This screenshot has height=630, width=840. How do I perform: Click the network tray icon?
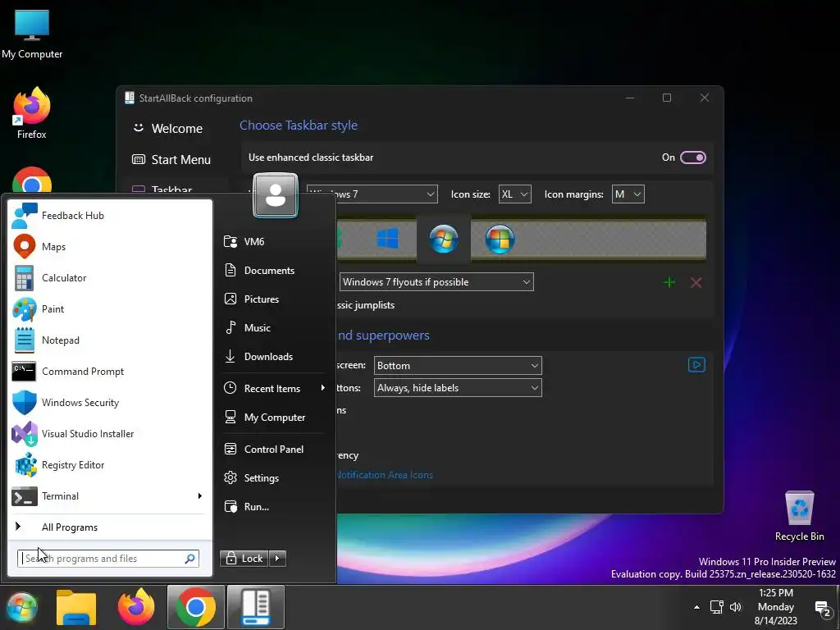pyautogui.click(x=717, y=607)
